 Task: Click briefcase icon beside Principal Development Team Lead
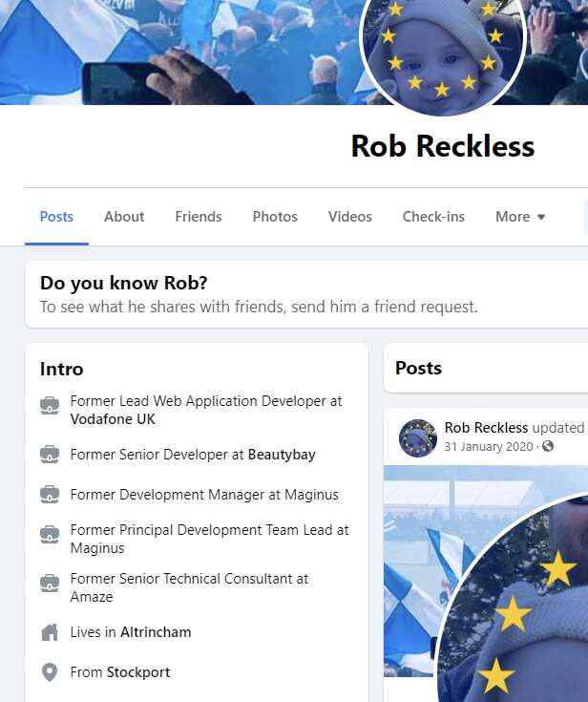pyautogui.click(x=50, y=534)
